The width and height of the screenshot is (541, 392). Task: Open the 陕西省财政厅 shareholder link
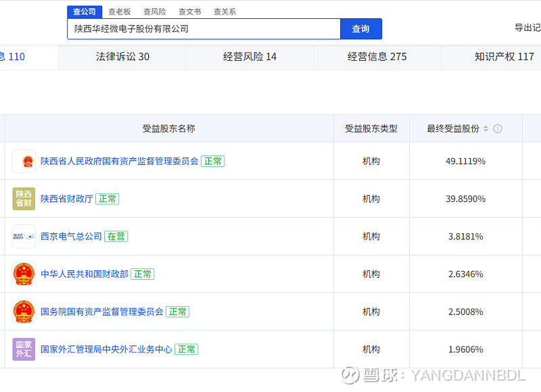click(66, 199)
